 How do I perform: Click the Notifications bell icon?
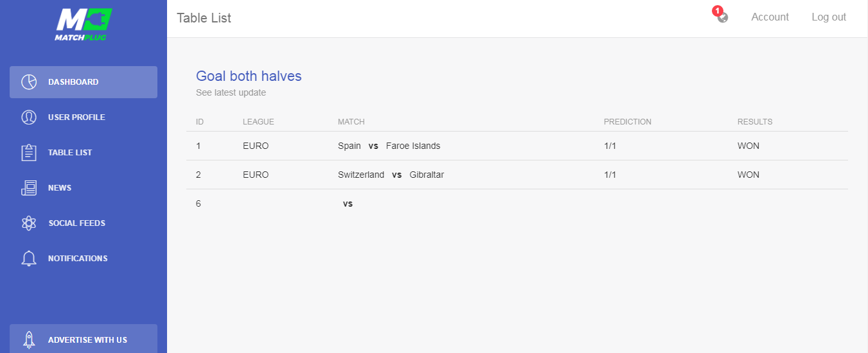pyautogui.click(x=29, y=259)
